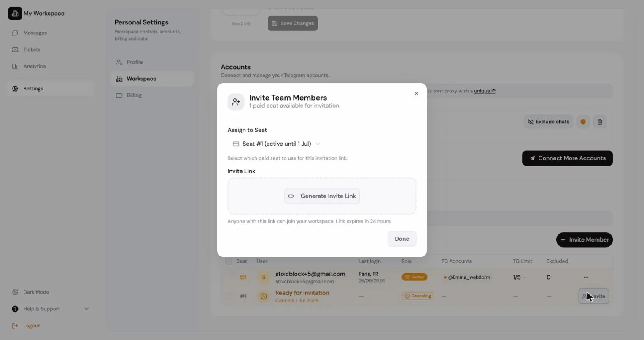Click the Help & Support question icon
The width and height of the screenshot is (644, 340).
[x=15, y=309]
